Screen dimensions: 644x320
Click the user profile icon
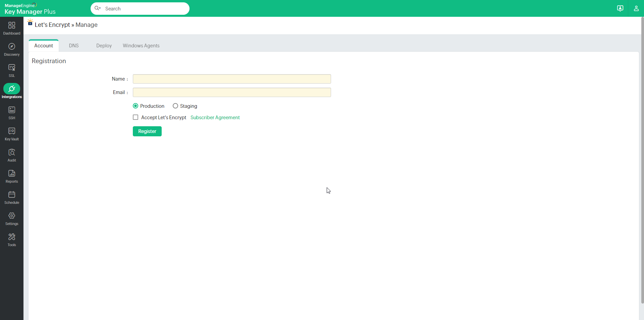point(636,8)
